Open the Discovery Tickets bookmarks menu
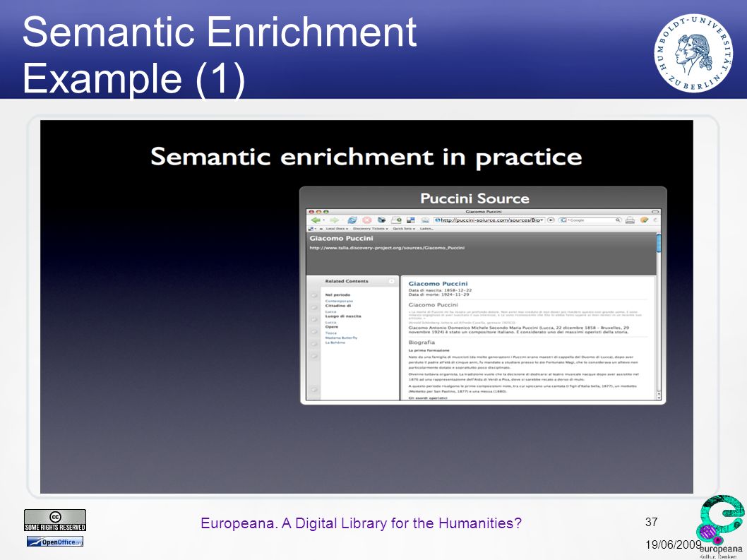Image resolution: width=747 pixels, height=560 pixels. point(371,229)
